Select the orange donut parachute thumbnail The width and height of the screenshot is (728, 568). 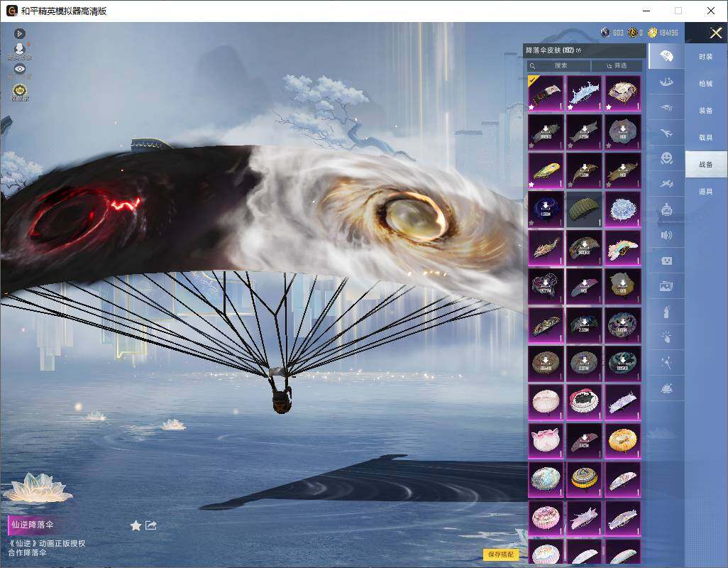(x=623, y=440)
